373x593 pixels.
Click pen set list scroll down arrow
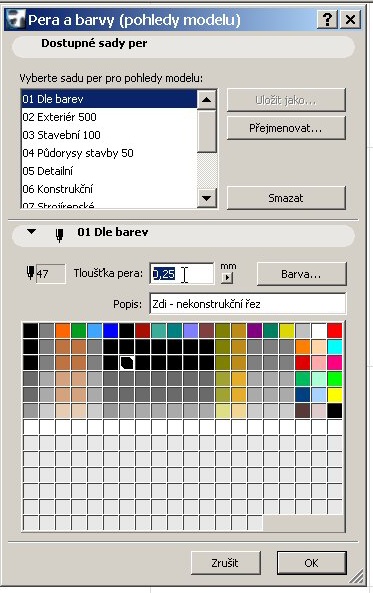click(x=207, y=198)
